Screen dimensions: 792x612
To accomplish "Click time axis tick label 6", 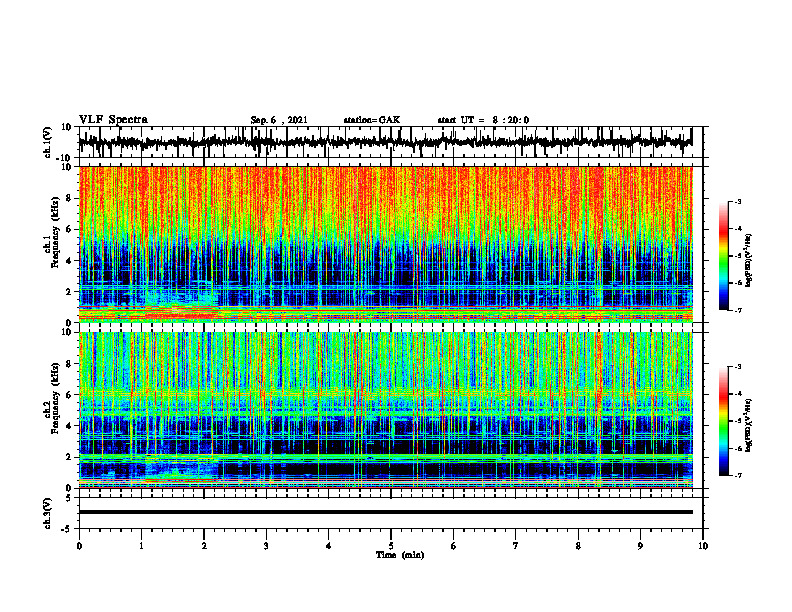I will 454,546.
